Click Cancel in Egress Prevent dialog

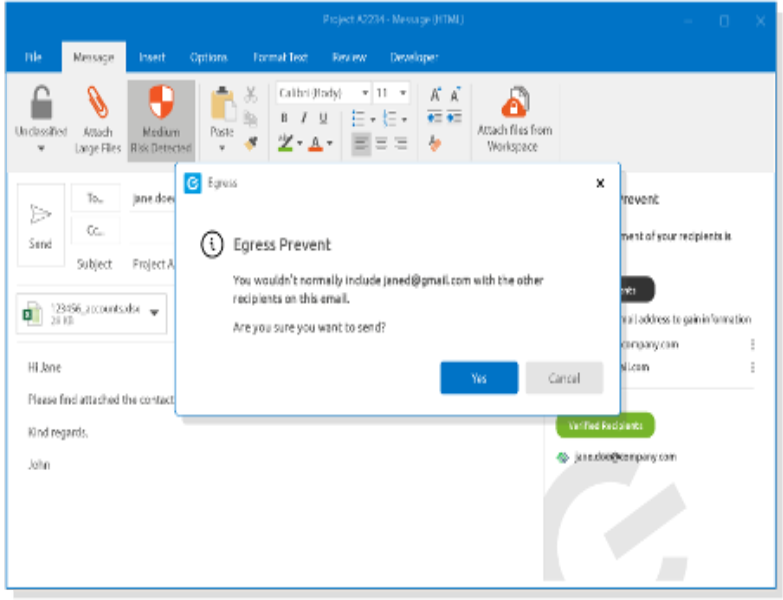(564, 378)
